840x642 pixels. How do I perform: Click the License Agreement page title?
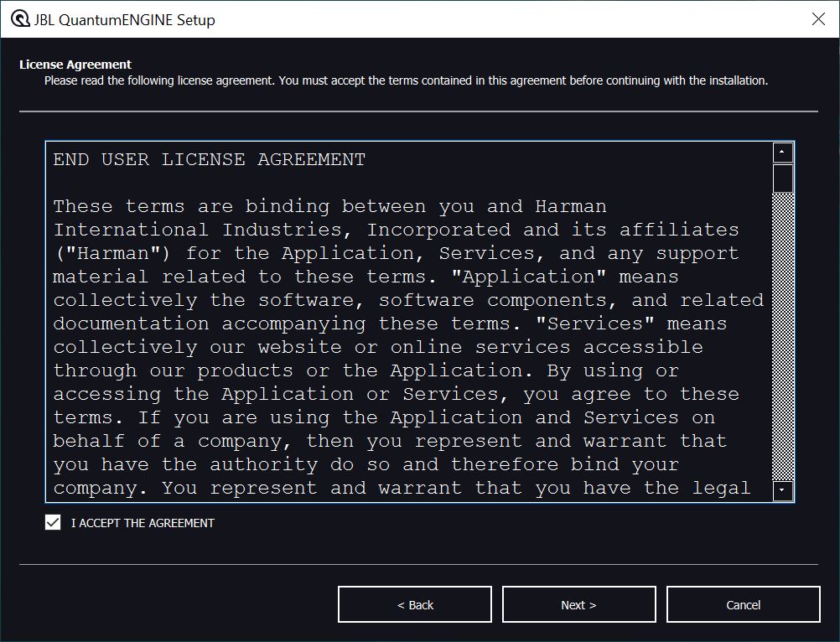tap(75, 65)
